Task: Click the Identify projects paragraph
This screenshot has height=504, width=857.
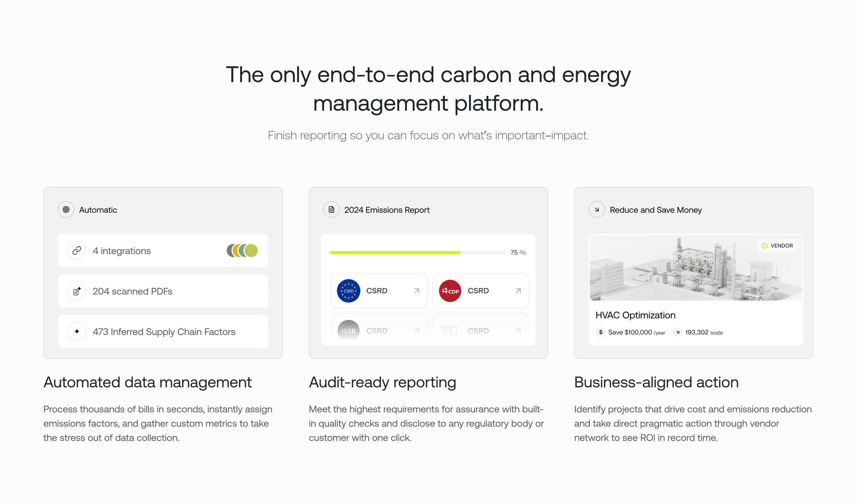Action: pos(693,423)
